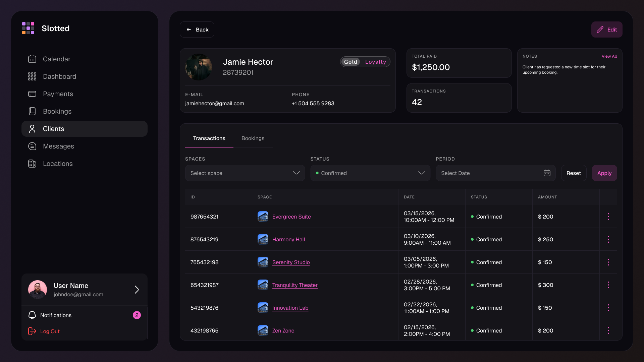Click View All in Notes
Image resolution: width=644 pixels, height=362 pixels.
click(609, 56)
